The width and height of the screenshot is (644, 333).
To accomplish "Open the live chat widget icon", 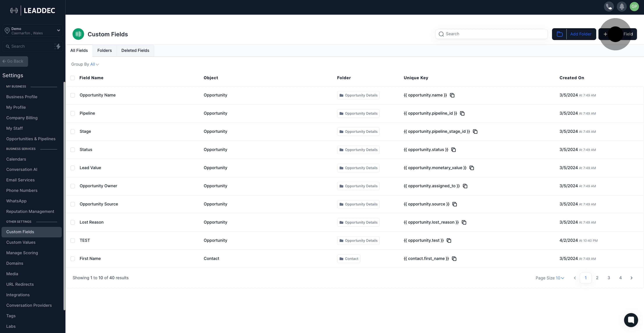I will (x=631, y=320).
